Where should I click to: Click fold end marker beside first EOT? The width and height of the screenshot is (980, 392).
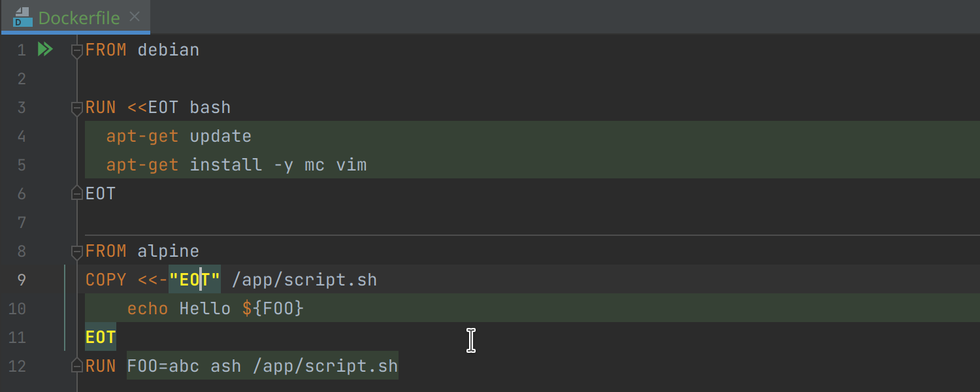pyautogui.click(x=76, y=193)
